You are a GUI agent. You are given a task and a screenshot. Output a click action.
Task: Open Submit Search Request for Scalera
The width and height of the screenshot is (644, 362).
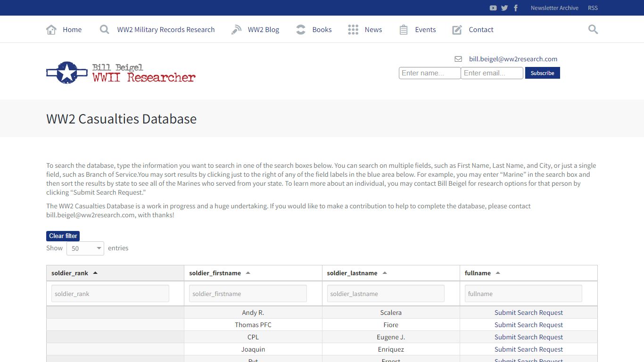(x=528, y=313)
